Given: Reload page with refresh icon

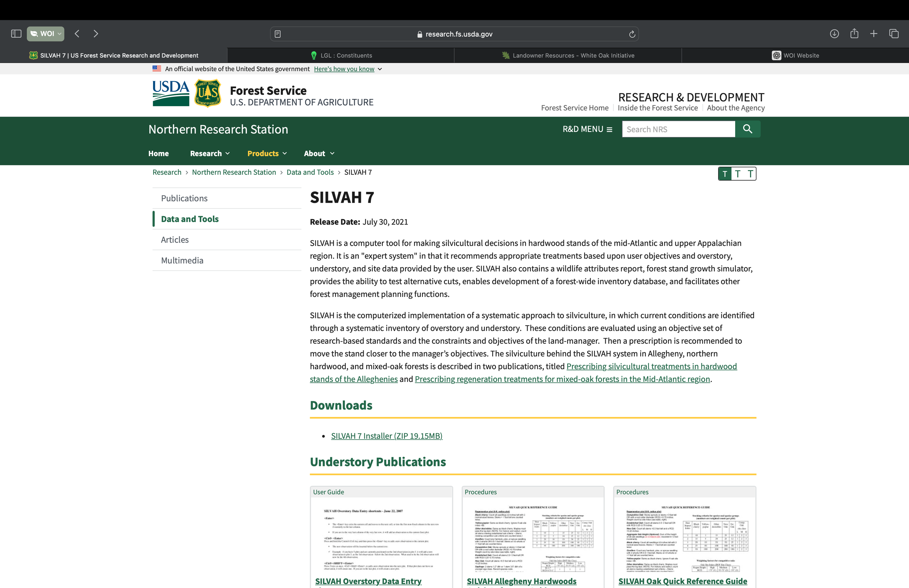Looking at the screenshot, I should tap(632, 34).
